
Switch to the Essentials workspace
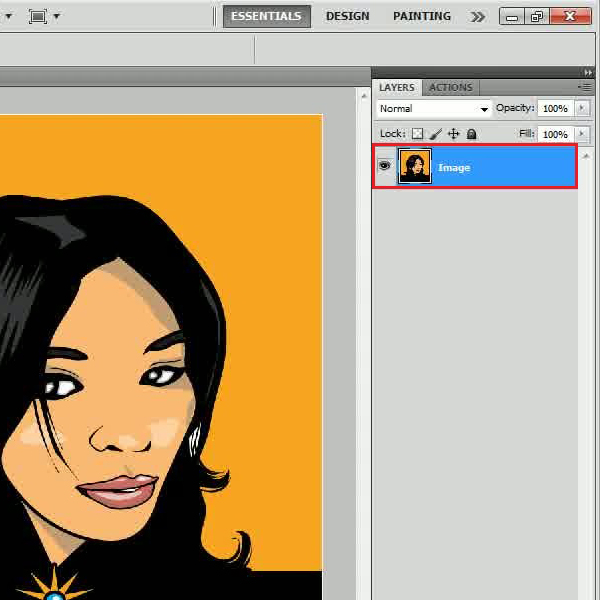click(266, 16)
